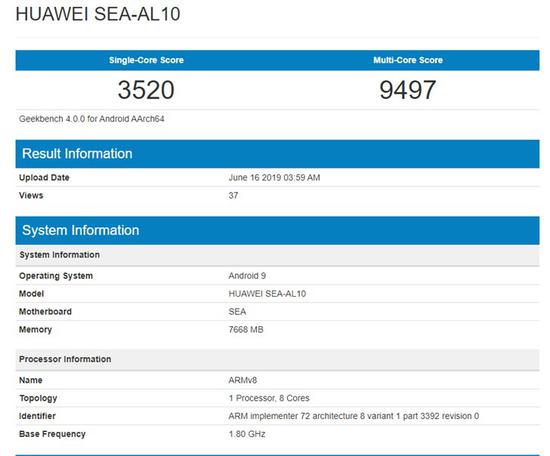Click the Memory value 7668 MB
The image size is (550, 456).
[x=246, y=329]
